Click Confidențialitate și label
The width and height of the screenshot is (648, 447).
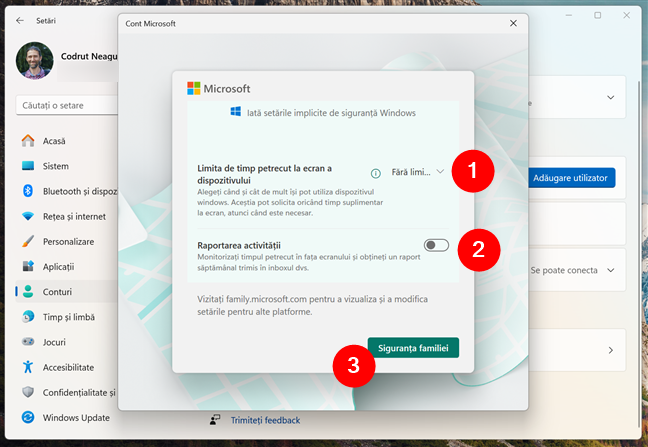pos(79,392)
